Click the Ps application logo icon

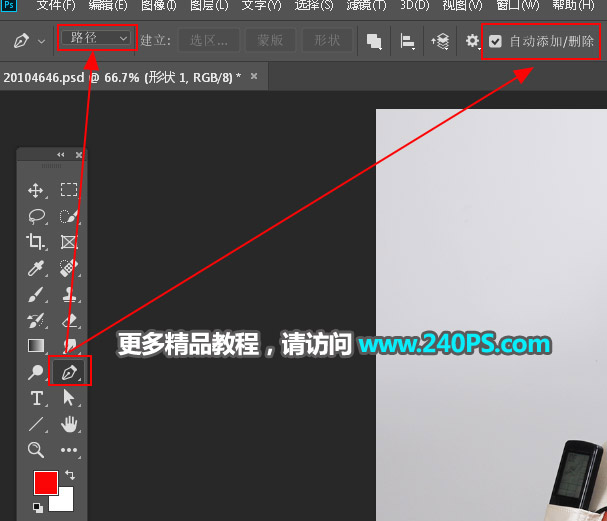(9, 5)
